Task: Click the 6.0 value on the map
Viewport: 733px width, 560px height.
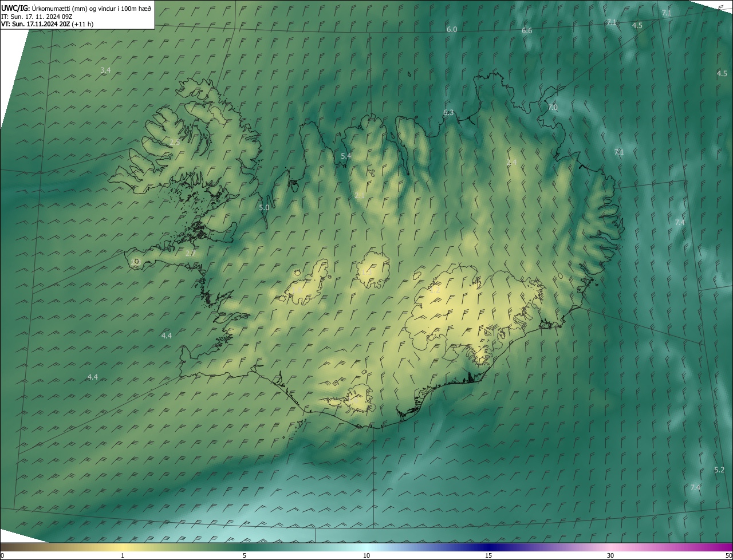Action: coord(452,29)
